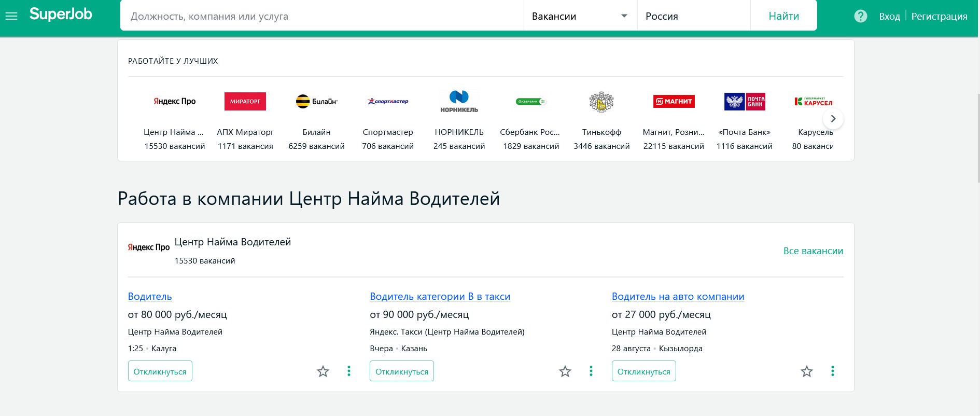The height and width of the screenshot is (416, 980).
Task: Open Центр Найма Водителей link under Кызылорда vacancy
Action: click(659, 332)
